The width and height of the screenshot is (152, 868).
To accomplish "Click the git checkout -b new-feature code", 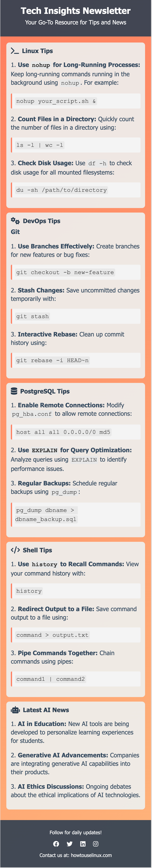I will coord(65,272).
